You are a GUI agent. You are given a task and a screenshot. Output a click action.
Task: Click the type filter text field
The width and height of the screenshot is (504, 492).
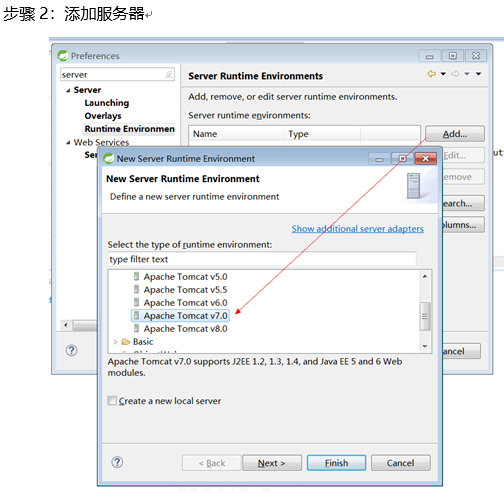click(x=262, y=259)
